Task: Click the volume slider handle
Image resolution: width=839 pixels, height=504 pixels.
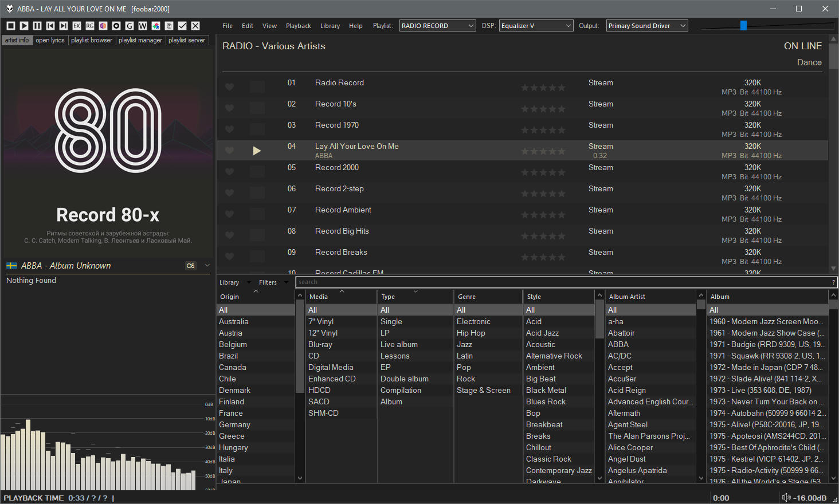Action: click(743, 26)
